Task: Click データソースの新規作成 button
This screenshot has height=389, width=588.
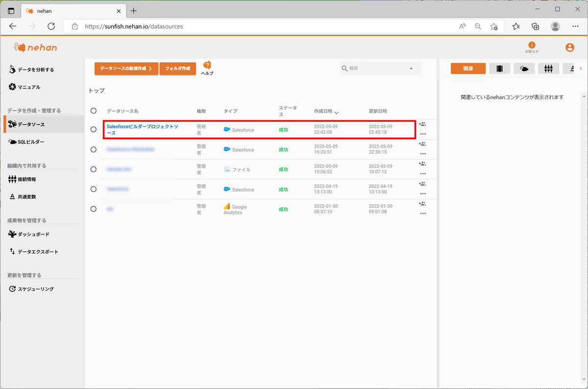Action: point(126,69)
